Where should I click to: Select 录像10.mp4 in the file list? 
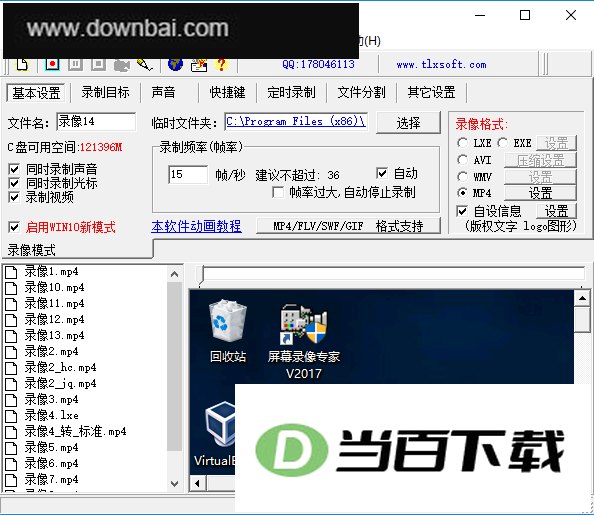[x=54, y=288]
